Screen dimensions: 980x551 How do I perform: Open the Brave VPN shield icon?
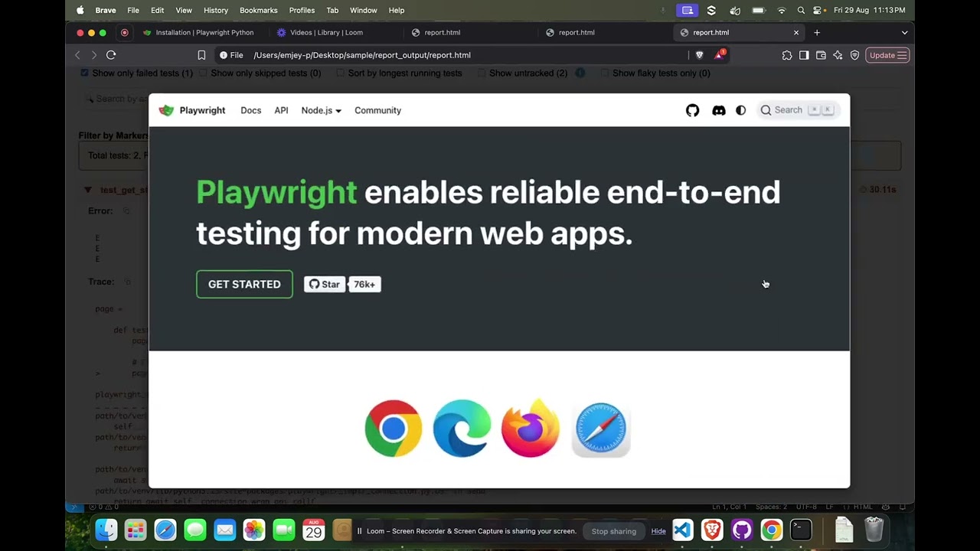tap(854, 55)
